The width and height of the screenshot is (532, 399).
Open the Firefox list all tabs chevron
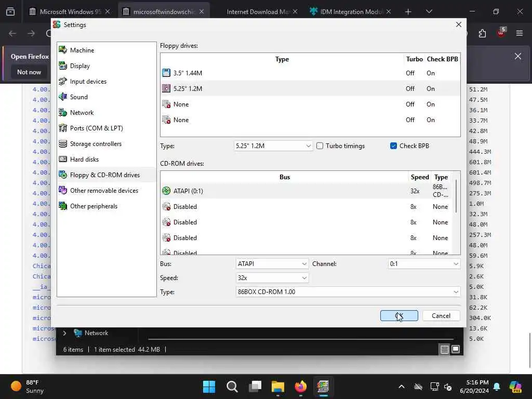coord(429,11)
